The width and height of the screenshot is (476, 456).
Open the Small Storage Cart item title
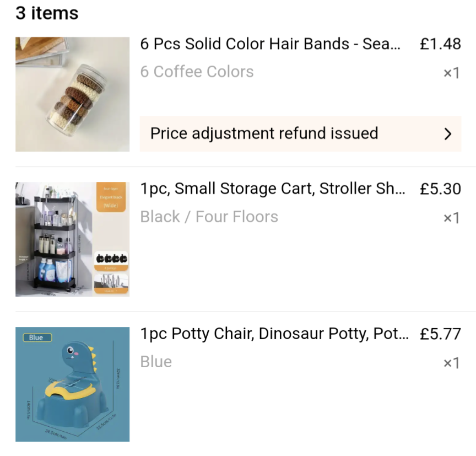[x=273, y=189]
